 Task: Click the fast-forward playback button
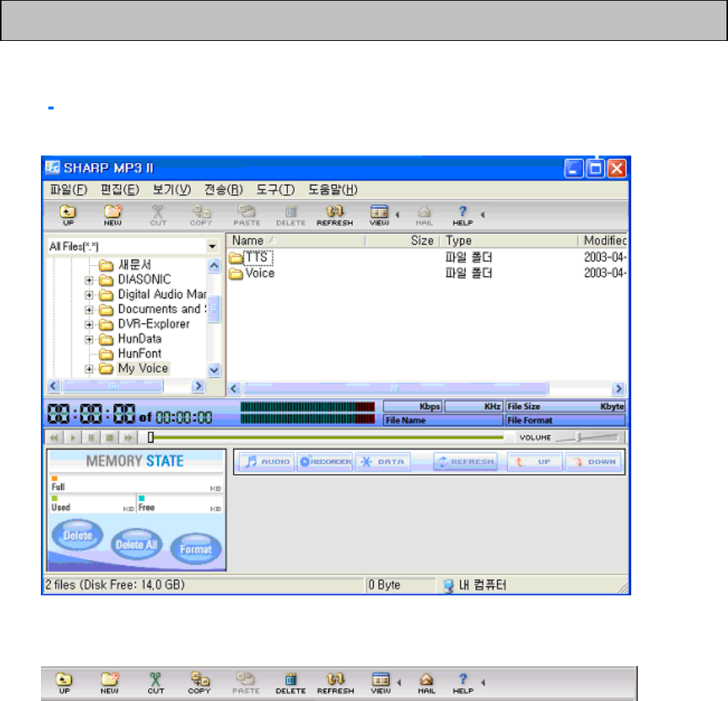128,438
